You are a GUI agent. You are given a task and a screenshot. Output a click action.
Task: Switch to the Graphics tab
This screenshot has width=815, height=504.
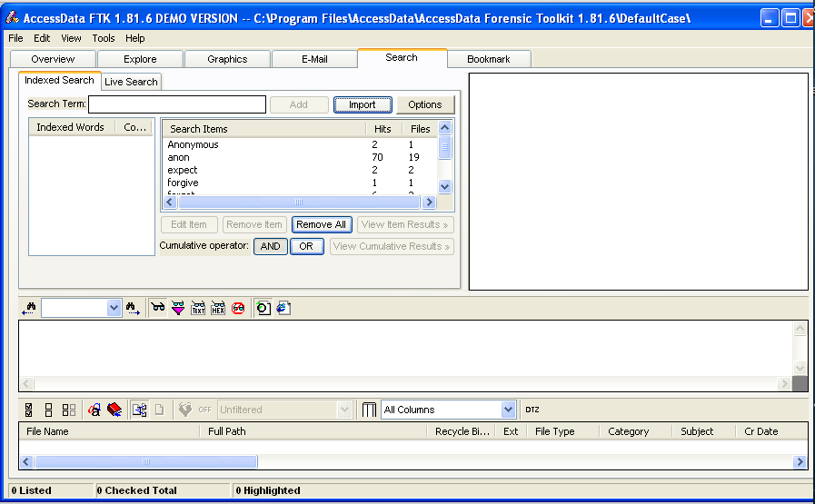point(227,59)
